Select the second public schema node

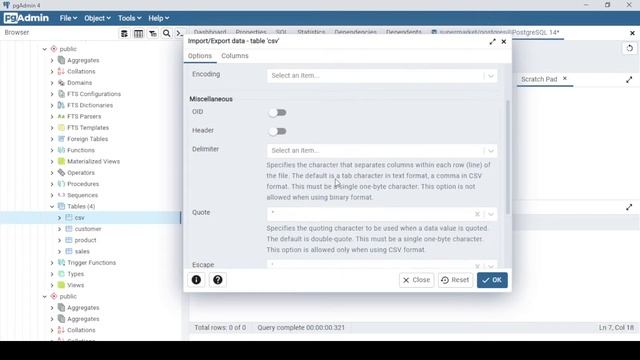pyautogui.click(x=68, y=296)
